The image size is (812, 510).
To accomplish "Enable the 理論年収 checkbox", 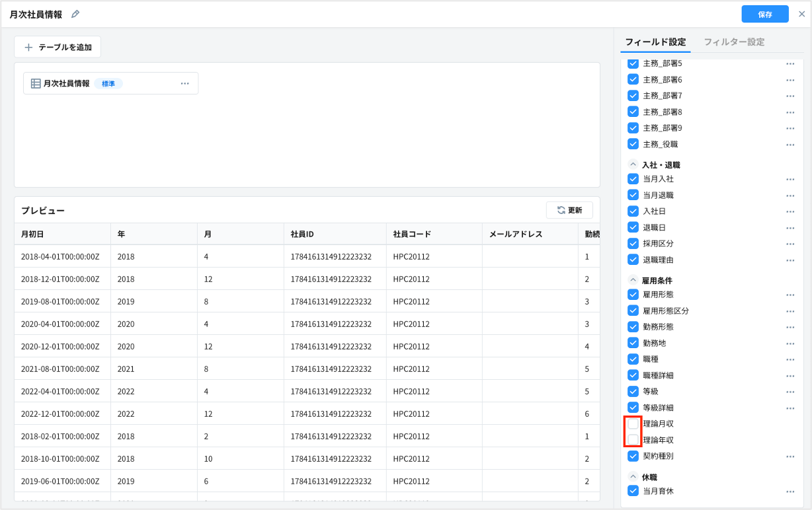I will 633,440.
